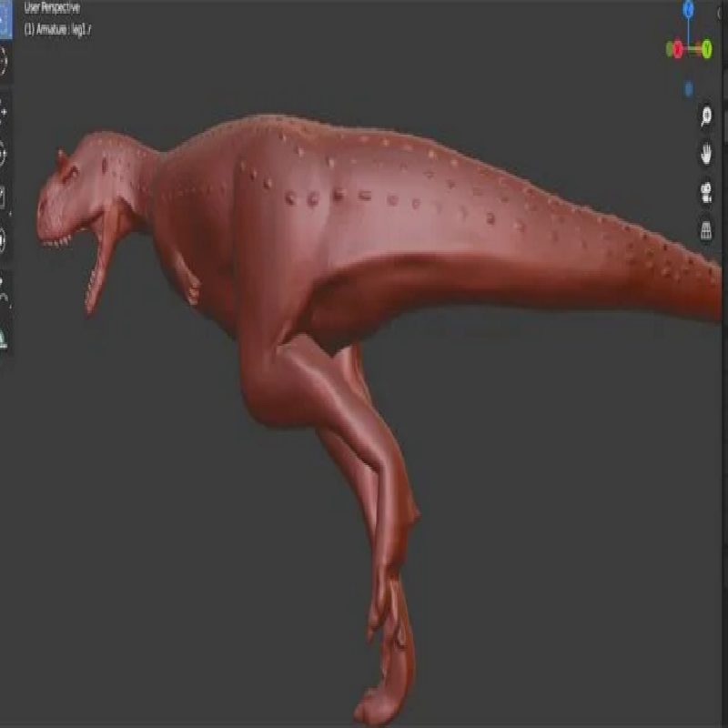728x728 pixels.
Task: Activate the 3D Cursor tool
Action: tap(3, 62)
